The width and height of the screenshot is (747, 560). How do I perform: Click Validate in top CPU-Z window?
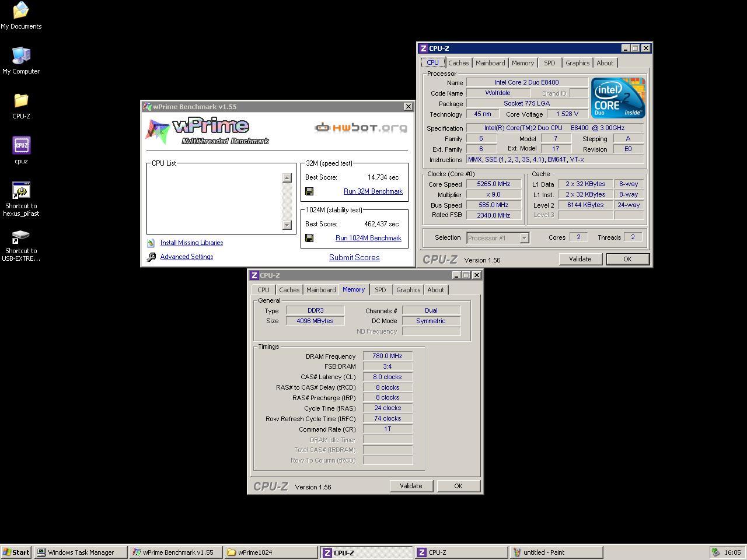point(580,259)
